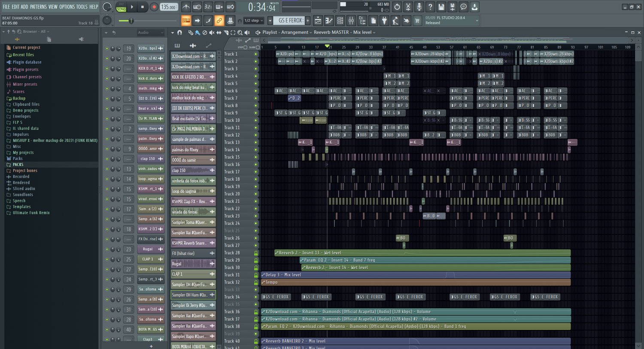This screenshot has height=349, width=644.
Task: Open the playlist options menu arrow
Action: (x=173, y=33)
